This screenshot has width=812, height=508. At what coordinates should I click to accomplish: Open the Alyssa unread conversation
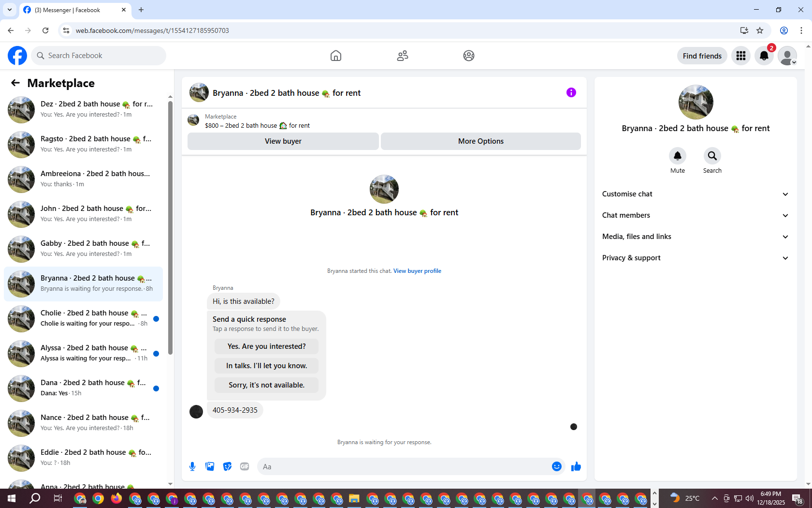(83, 353)
